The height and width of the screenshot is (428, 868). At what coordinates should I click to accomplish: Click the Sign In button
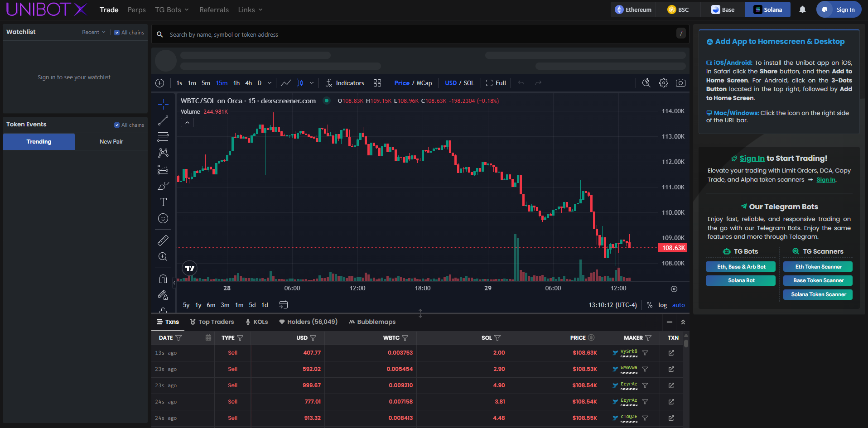(x=839, y=10)
